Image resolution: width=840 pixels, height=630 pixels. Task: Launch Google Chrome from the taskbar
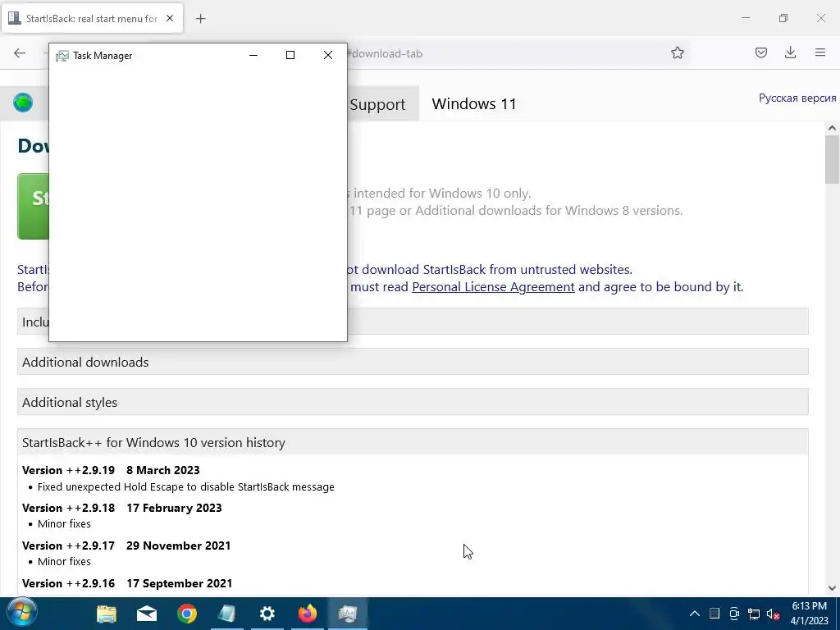click(187, 614)
